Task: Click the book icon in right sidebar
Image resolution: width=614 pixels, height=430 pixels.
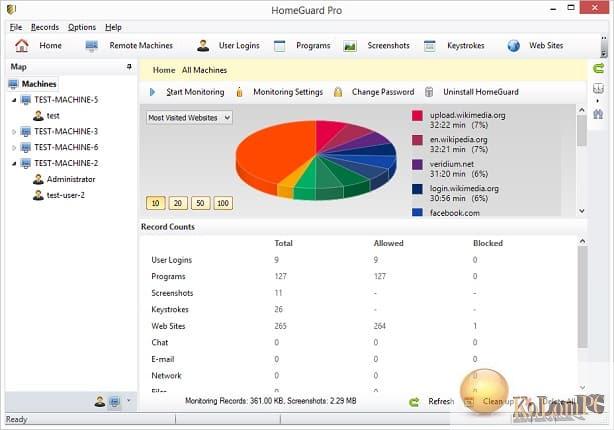Action: click(598, 88)
